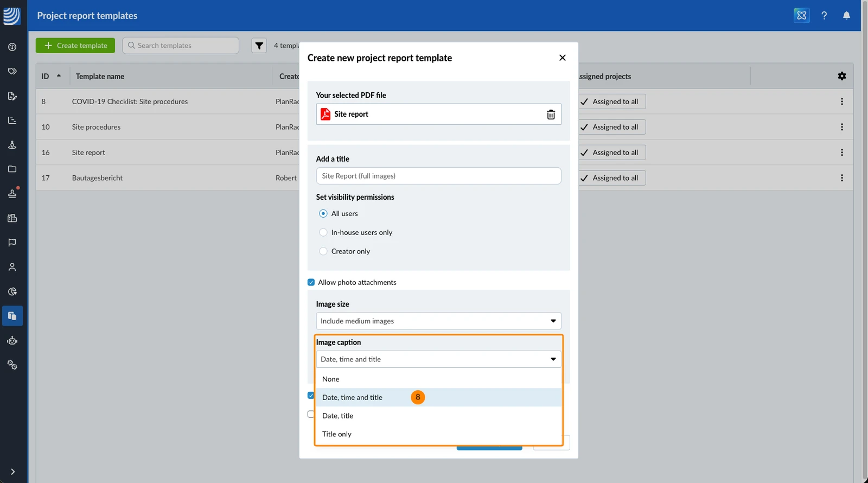
Task: Open the folder icon in left sidebar
Action: 12,169
